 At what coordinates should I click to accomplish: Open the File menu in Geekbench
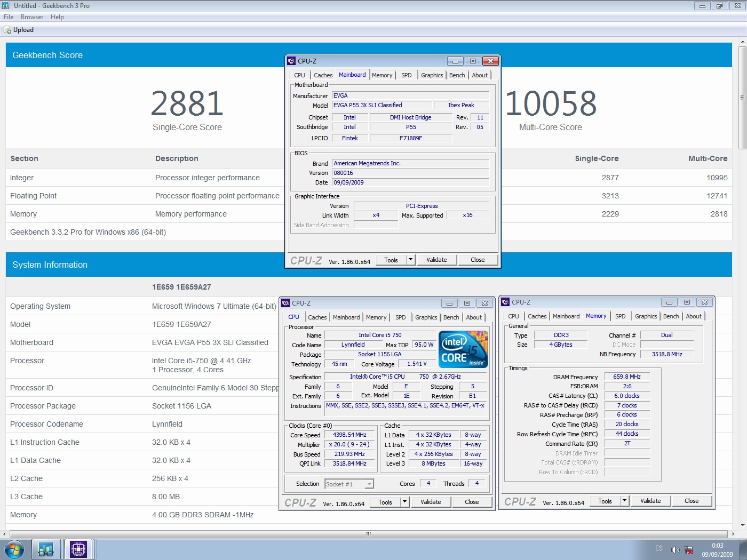click(x=9, y=17)
